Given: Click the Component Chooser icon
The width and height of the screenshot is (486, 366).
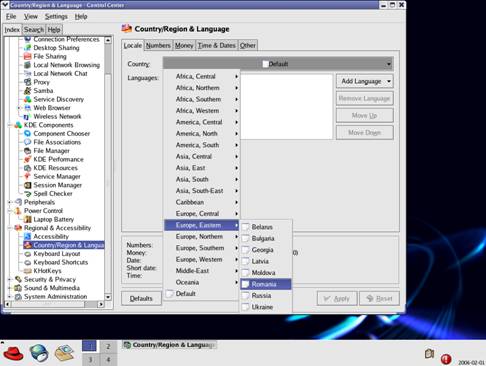Looking at the screenshot, I should click(x=28, y=134).
